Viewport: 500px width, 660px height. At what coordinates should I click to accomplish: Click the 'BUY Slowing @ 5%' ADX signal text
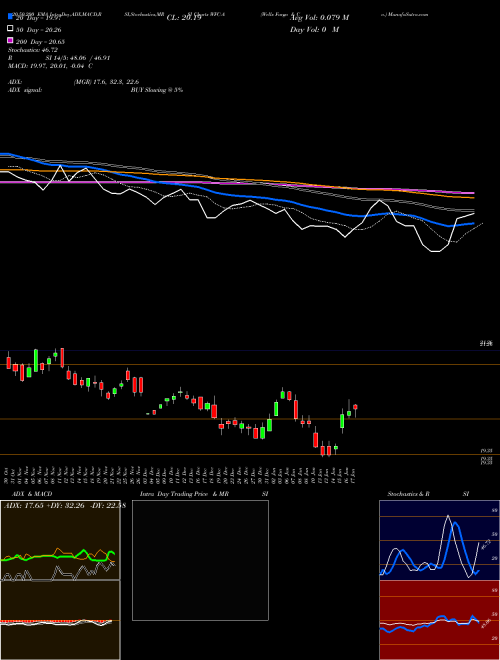click(x=157, y=90)
